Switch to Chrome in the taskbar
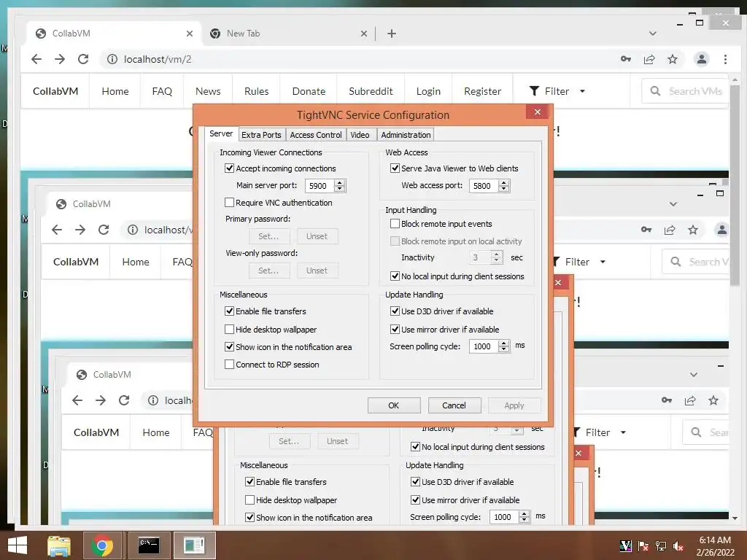The image size is (747, 560). 102,545
